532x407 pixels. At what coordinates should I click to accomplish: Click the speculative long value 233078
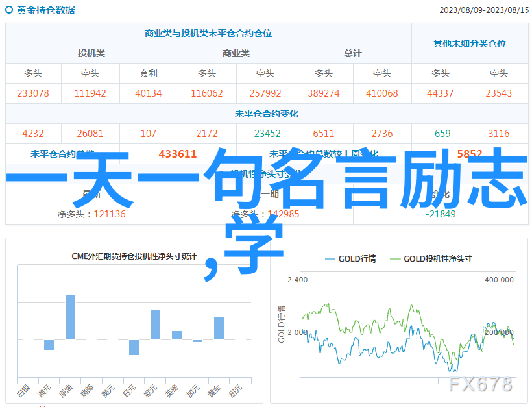tap(33, 93)
